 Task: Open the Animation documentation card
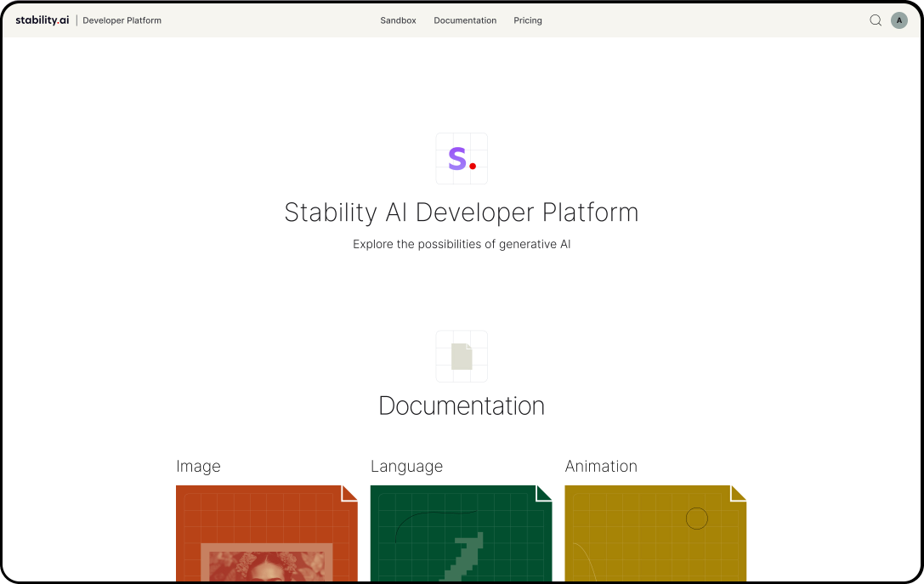click(655, 534)
